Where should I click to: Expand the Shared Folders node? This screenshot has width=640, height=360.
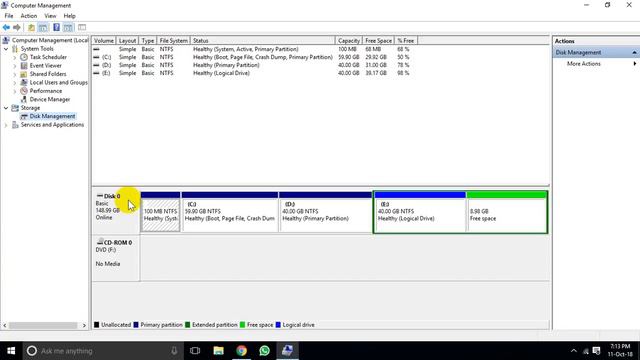[x=15, y=74]
